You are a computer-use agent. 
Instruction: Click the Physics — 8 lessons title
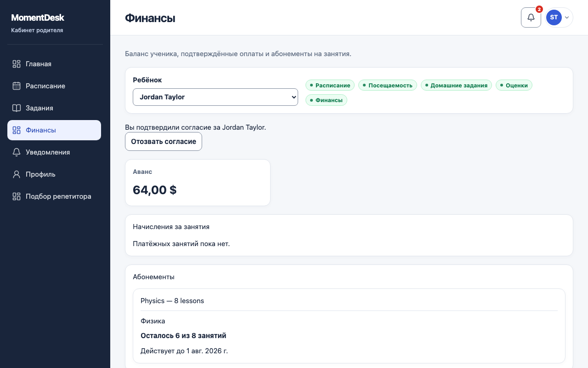(172, 301)
